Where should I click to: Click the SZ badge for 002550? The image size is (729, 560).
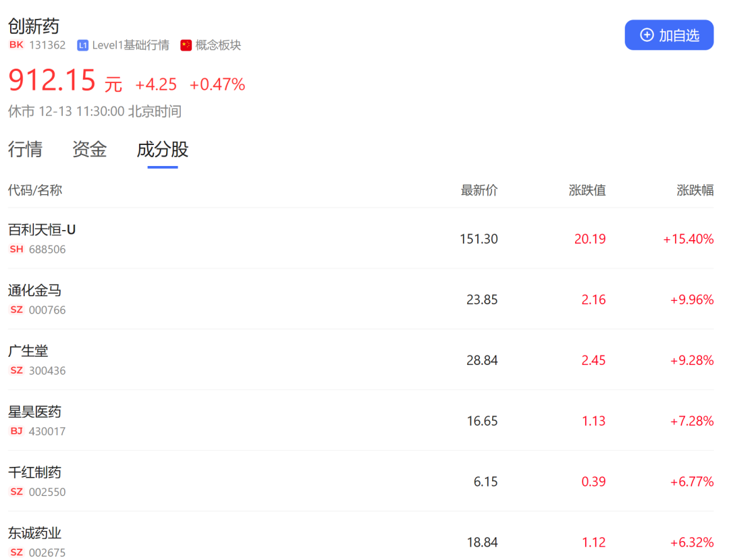click(x=17, y=492)
